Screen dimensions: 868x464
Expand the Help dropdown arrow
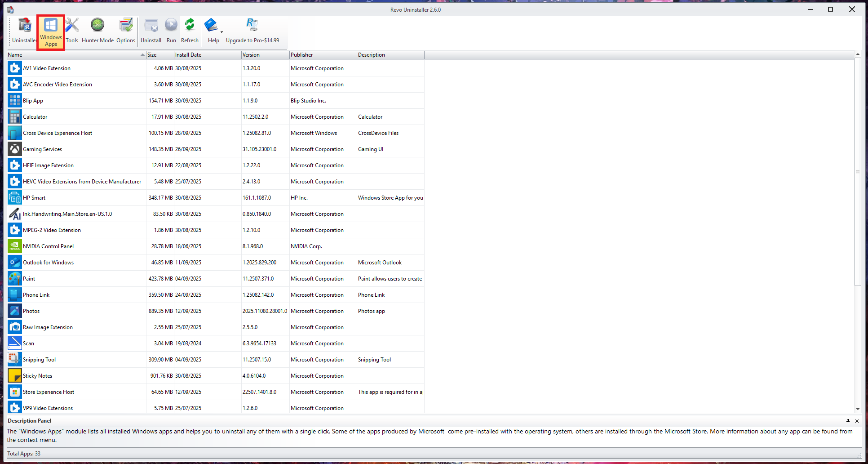pyautogui.click(x=221, y=32)
